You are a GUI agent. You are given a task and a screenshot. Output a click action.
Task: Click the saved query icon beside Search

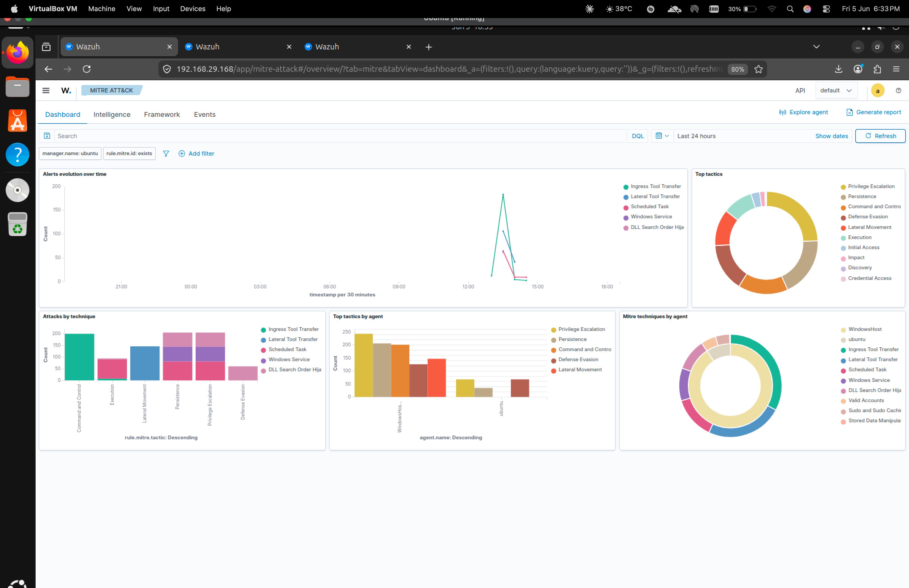click(x=47, y=136)
